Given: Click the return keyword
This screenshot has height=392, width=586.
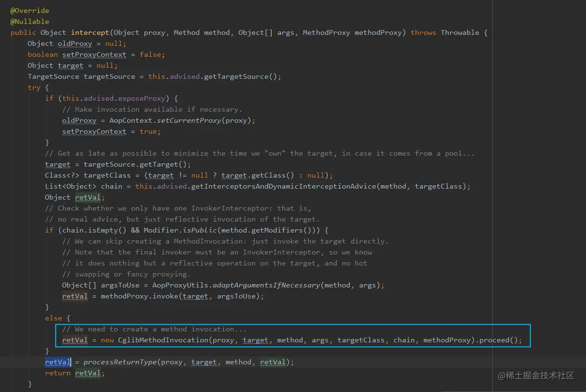Looking at the screenshot, I should click(58, 373).
